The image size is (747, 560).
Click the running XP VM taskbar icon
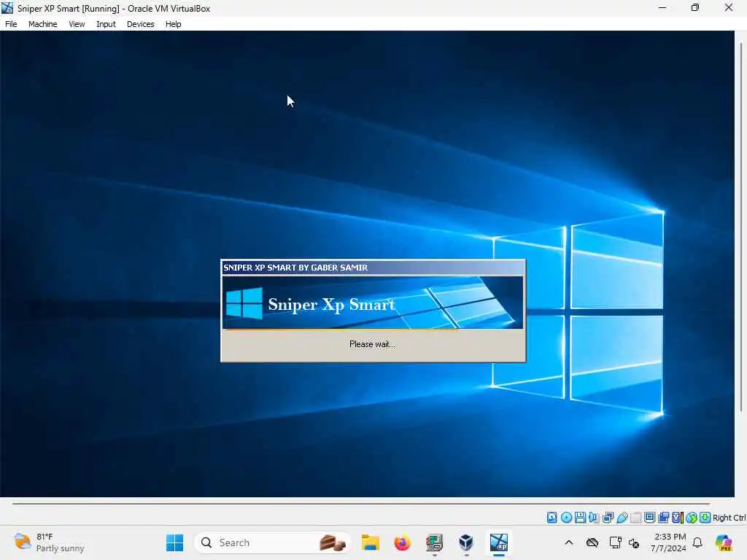pos(499,542)
